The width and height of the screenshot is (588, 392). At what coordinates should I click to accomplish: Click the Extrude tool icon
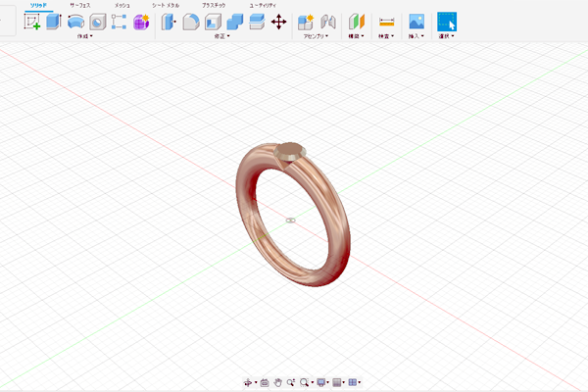pyautogui.click(x=54, y=22)
